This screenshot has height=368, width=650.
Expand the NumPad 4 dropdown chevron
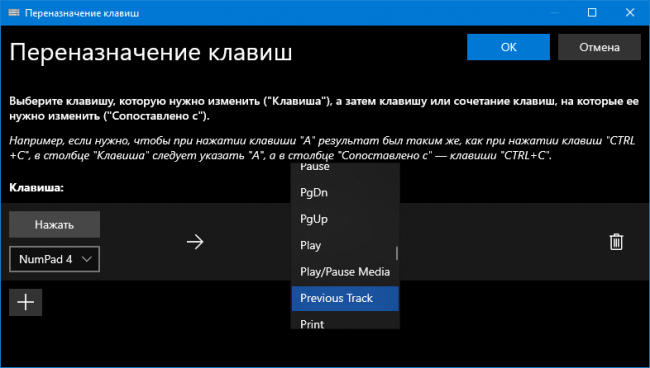tap(87, 259)
